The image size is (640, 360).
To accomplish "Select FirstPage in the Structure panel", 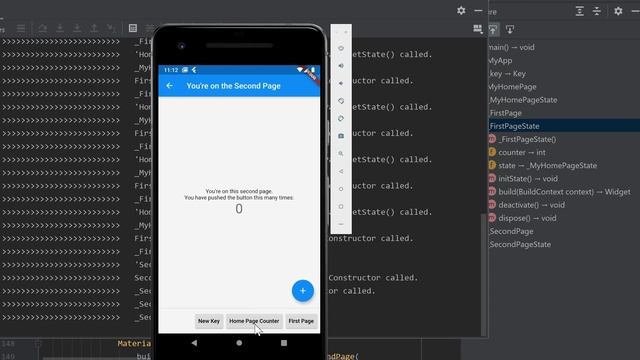I will tap(505, 113).
